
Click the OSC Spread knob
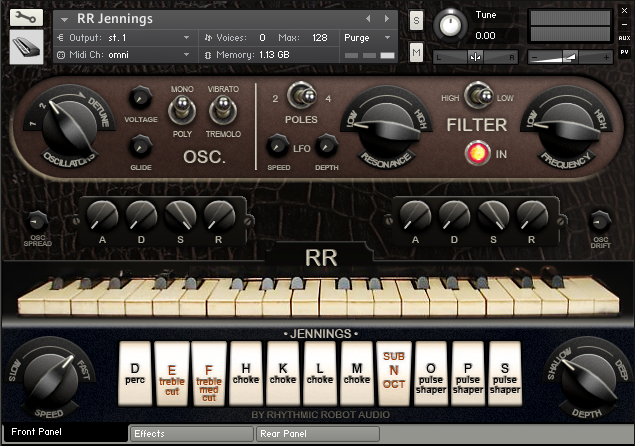(37, 222)
